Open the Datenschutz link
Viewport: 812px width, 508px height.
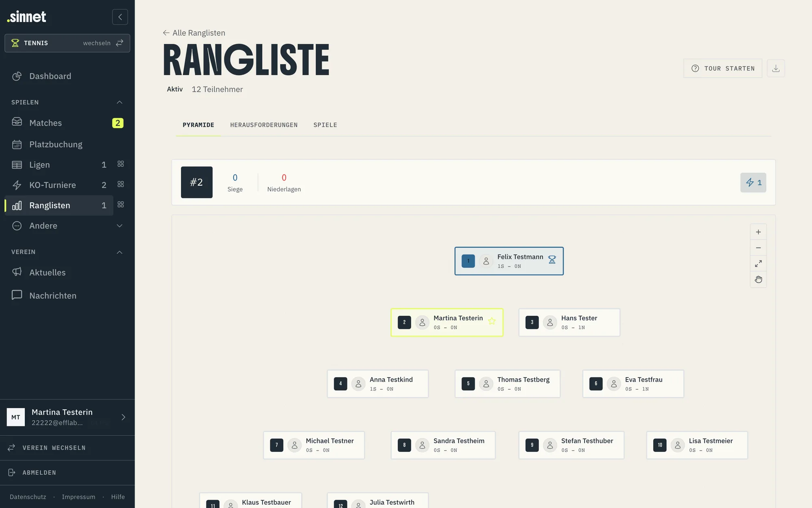28,497
